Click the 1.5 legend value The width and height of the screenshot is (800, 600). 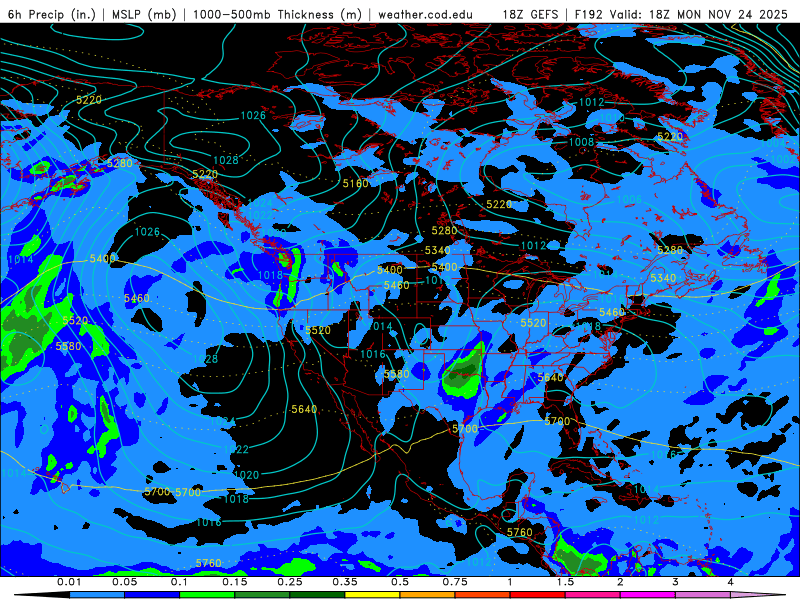tap(565, 582)
